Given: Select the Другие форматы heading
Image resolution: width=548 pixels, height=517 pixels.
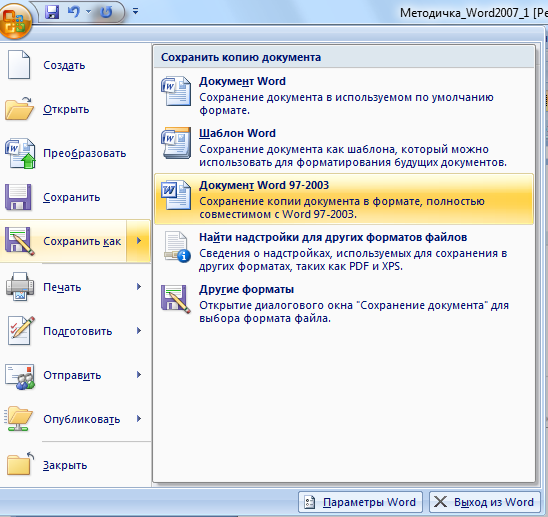Looking at the screenshot, I should 246,289.
